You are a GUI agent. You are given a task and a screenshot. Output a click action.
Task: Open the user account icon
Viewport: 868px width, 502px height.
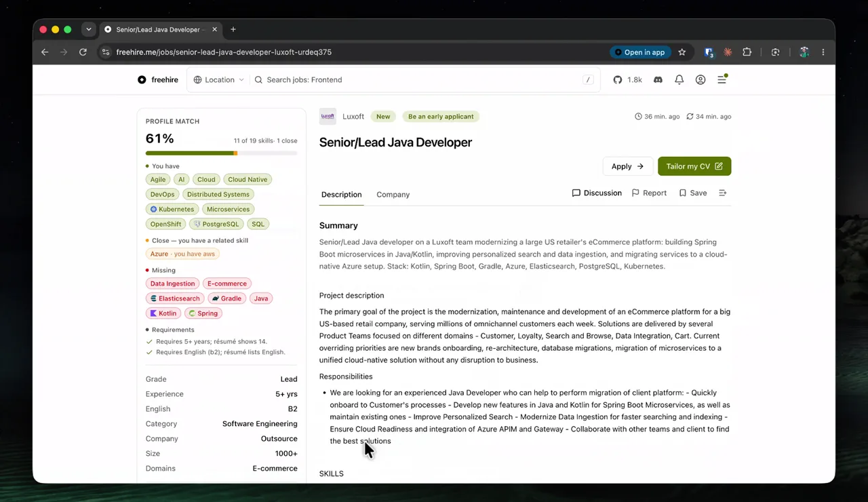click(701, 80)
